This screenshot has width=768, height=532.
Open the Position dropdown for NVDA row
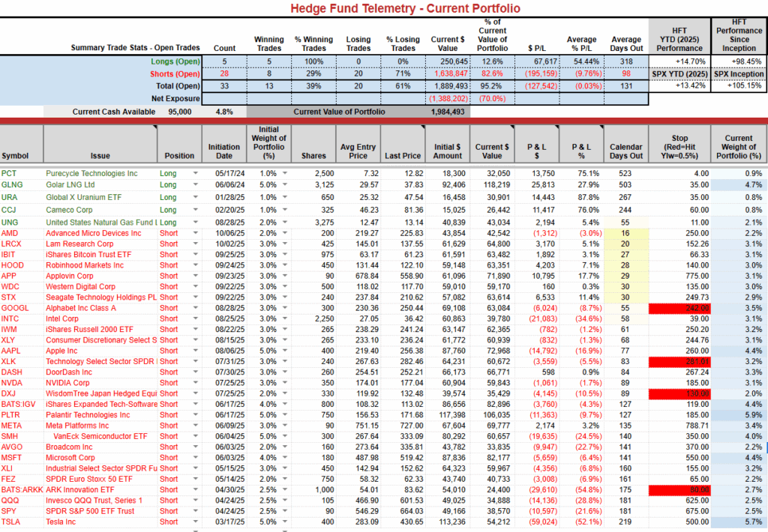pyautogui.click(x=195, y=383)
